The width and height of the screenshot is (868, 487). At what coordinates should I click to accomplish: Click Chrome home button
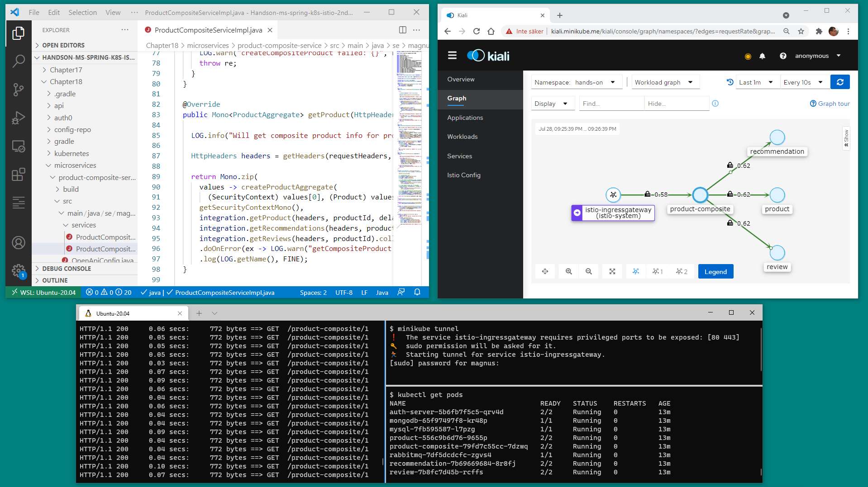(491, 31)
